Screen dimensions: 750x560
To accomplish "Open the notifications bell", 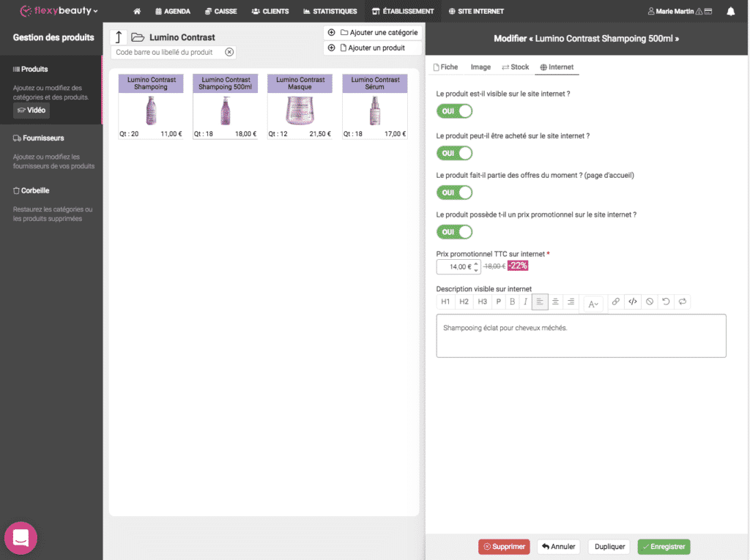I will point(730,11).
